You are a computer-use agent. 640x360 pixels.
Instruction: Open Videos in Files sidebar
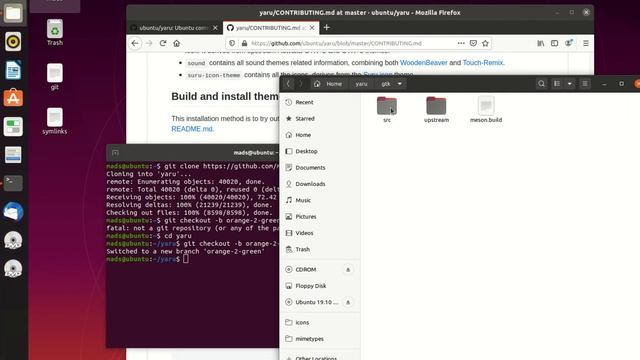coord(320,233)
